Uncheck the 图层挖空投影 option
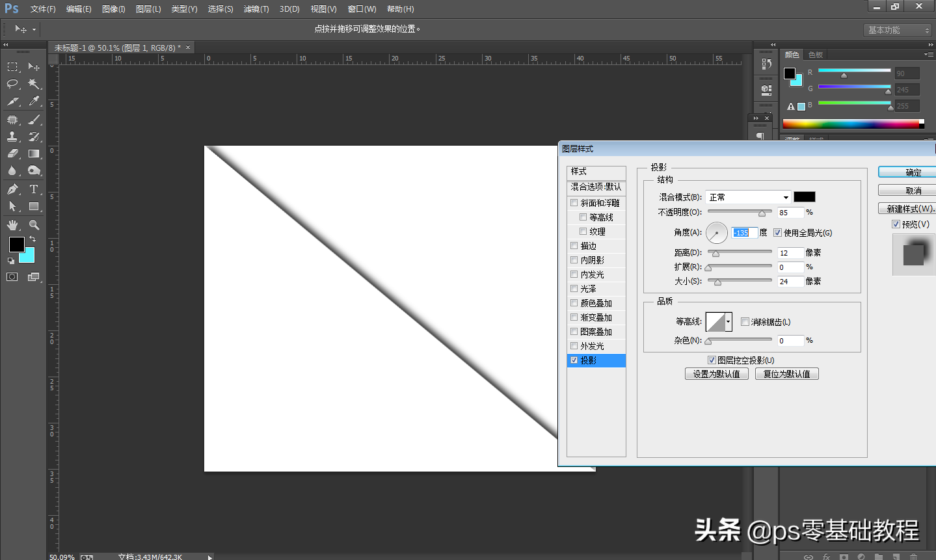936x560 pixels. 712,360
